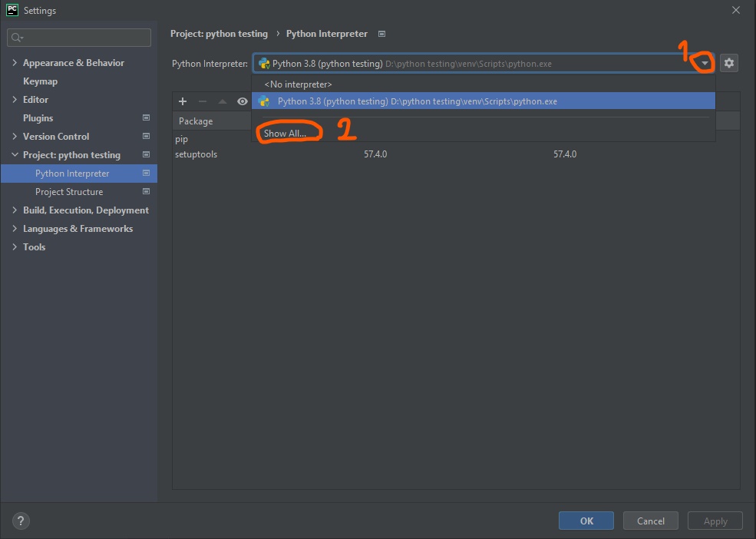The width and height of the screenshot is (756, 539).
Task: Expand Languages & Frameworks tree node
Action: (x=15, y=229)
